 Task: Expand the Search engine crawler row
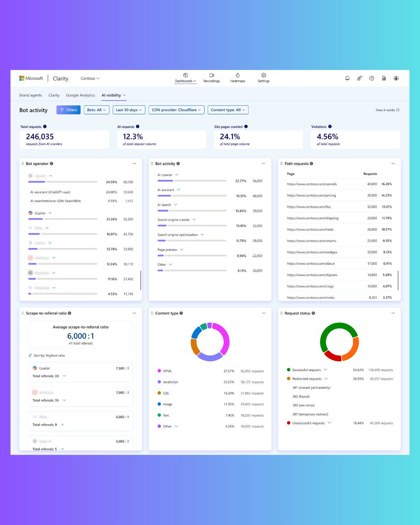point(194,220)
